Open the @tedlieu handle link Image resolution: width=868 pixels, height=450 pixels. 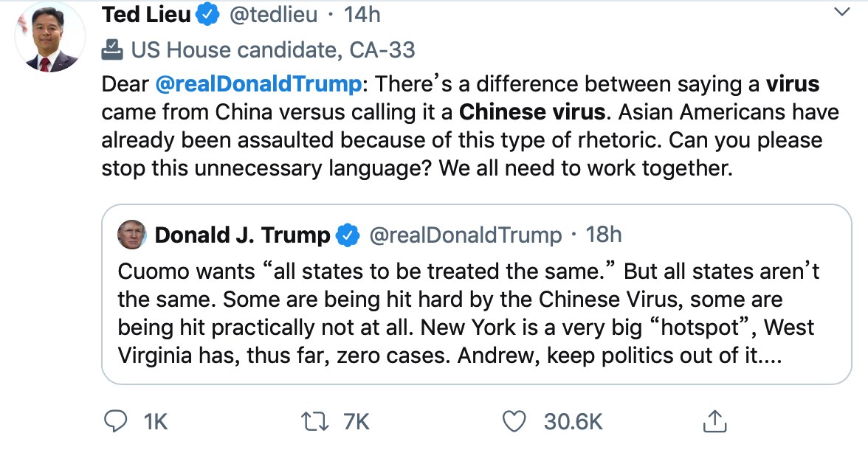click(x=274, y=15)
